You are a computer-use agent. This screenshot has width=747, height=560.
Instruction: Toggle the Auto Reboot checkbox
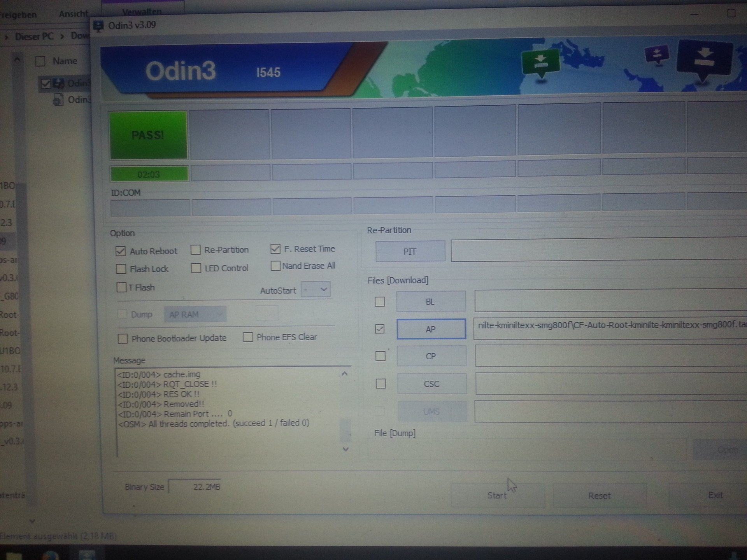click(x=121, y=251)
